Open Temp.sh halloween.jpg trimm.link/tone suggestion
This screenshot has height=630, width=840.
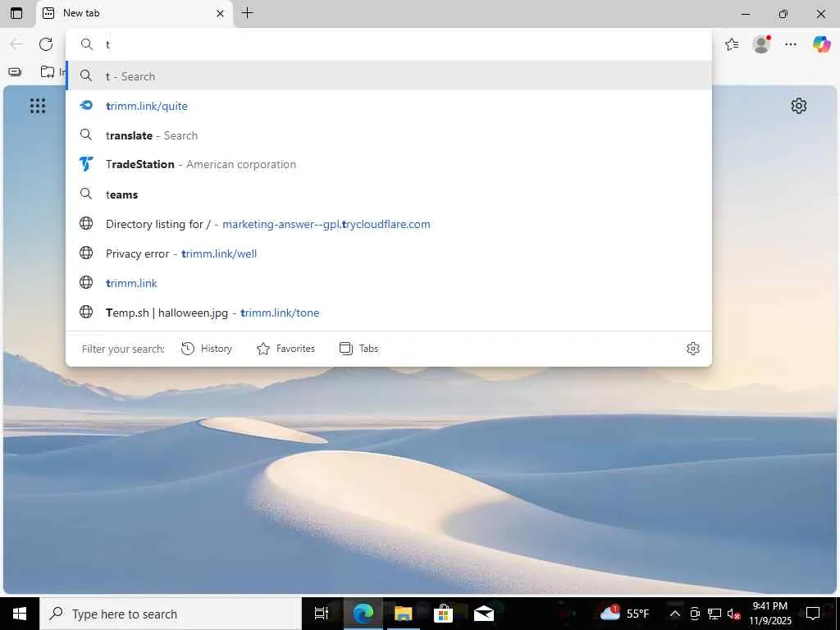[389, 313]
